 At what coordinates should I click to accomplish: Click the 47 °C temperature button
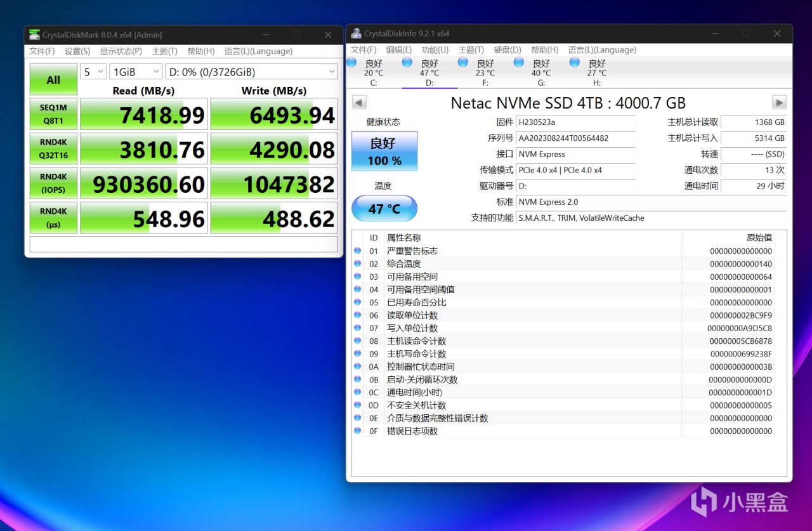pos(384,209)
